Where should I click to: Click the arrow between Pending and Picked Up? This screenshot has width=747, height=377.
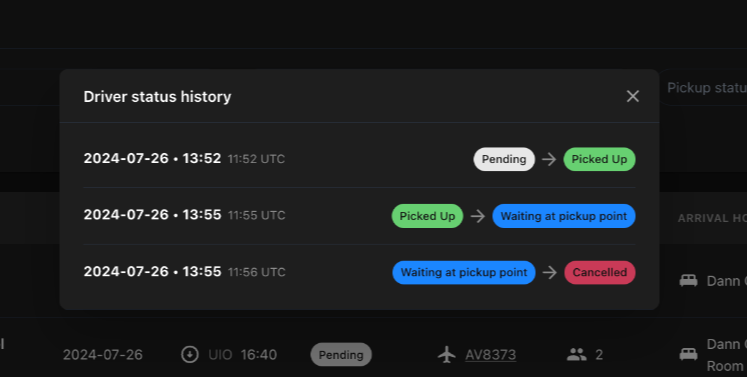[549, 159]
